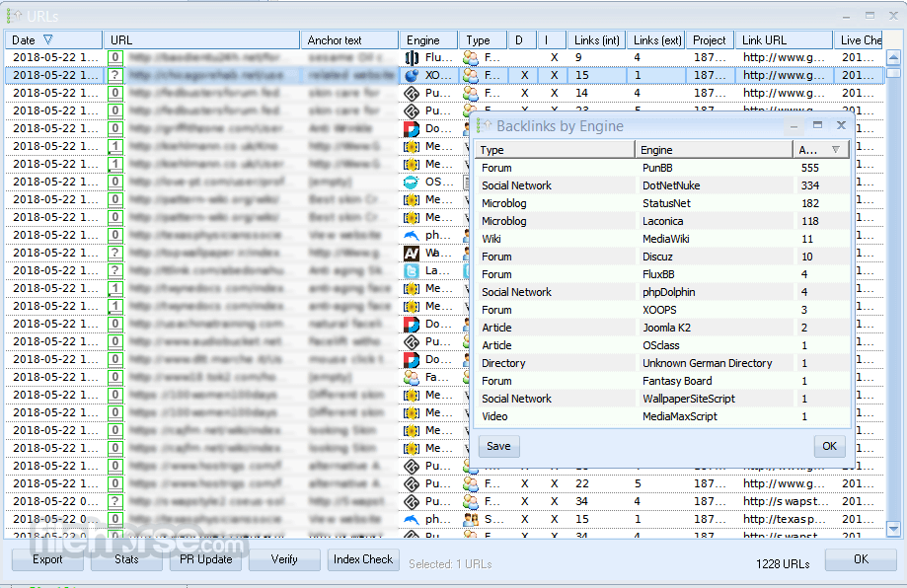
Task: Click the PR value box in first row
Action: pyautogui.click(x=115, y=57)
